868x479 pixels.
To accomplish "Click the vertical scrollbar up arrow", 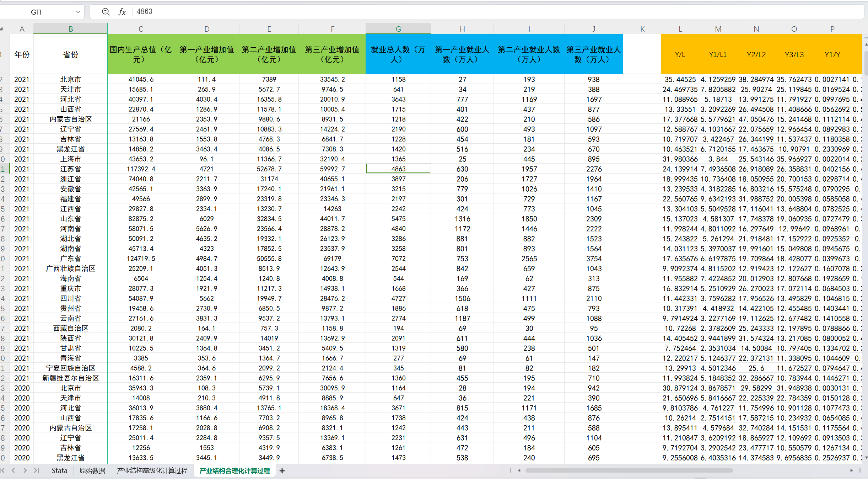I will 866,44.
